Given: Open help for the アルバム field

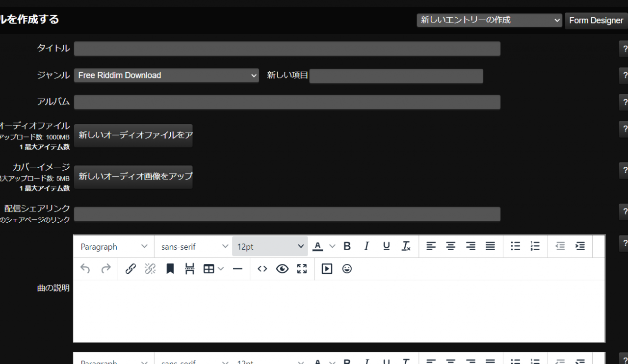Looking at the screenshot, I should pyautogui.click(x=624, y=102).
